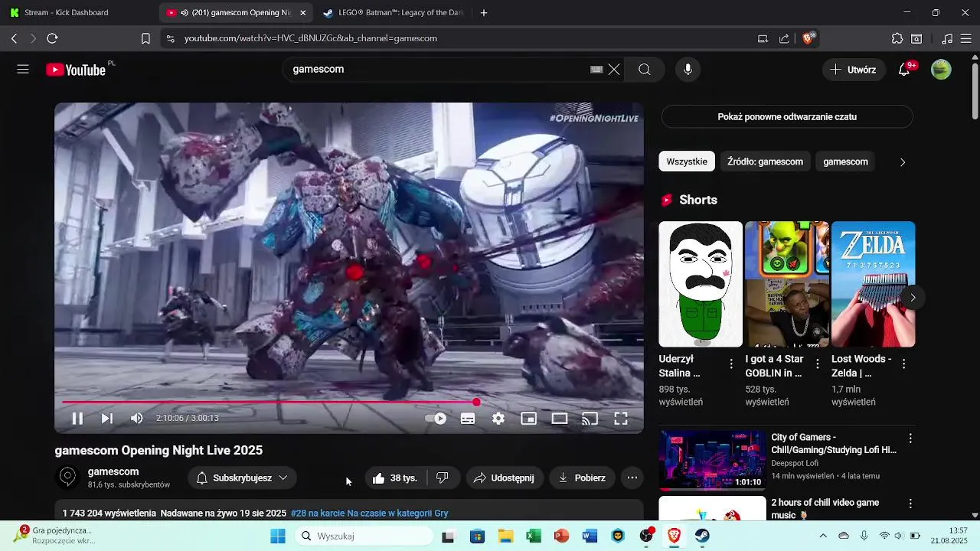
Task: Toggle subtitles in the player
Action: point(468,419)
